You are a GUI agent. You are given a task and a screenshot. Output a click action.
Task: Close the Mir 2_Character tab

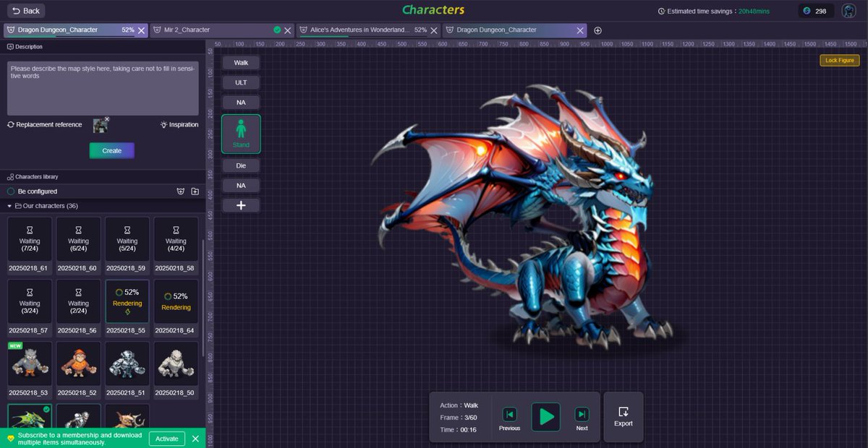tap(288, 30)
